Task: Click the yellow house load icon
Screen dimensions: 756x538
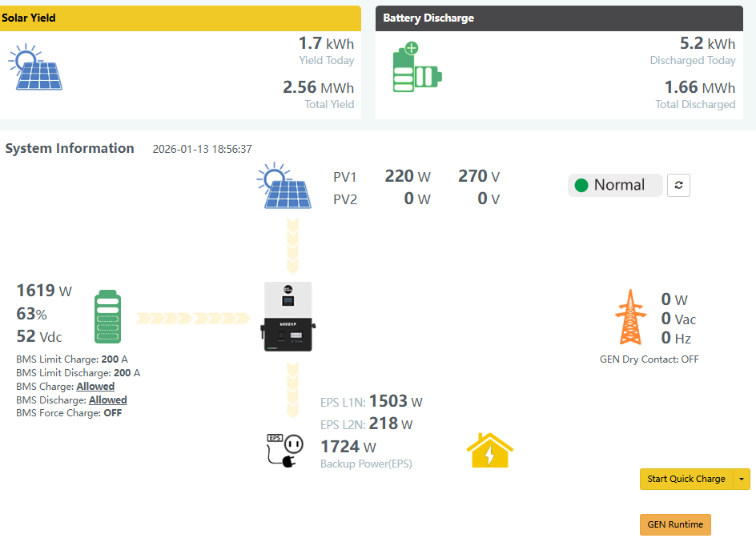Action: pos(489,451)
